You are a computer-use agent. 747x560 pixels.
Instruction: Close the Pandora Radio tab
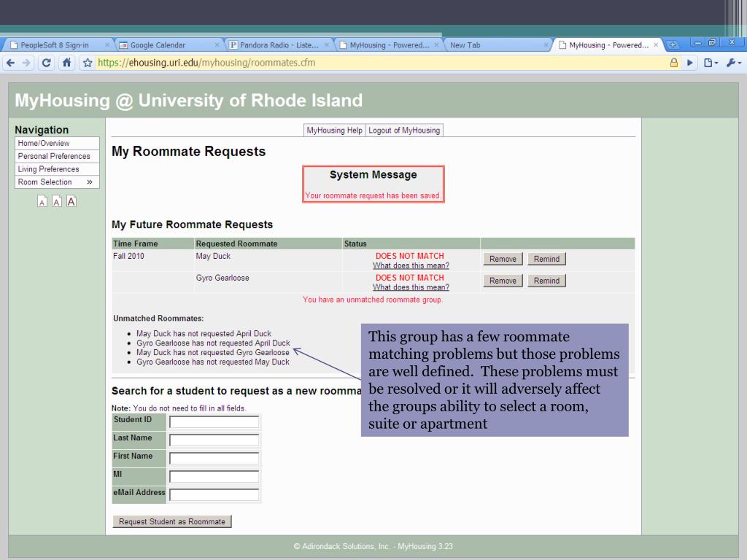[x=326, y=44]
